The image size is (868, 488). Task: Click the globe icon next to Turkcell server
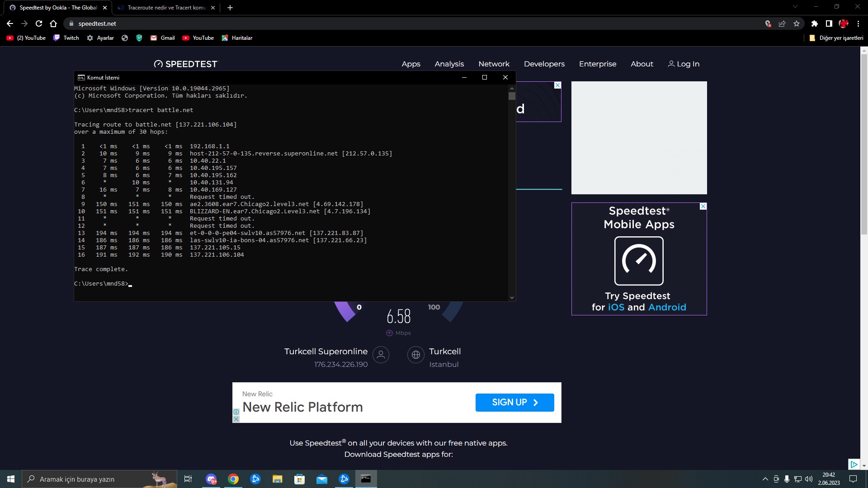(x=415, y=355)
